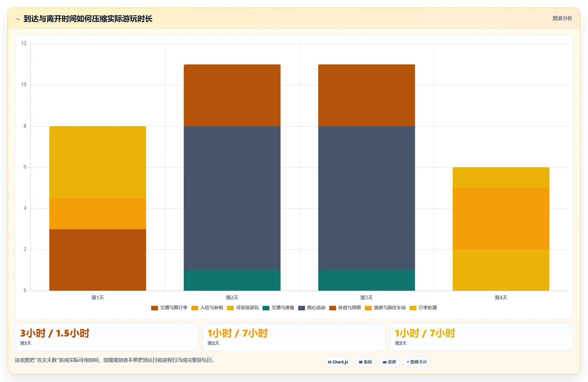Toggle the 休息与用餐 legend item
The image size is (588, 382).
click(x=345, y=308)
